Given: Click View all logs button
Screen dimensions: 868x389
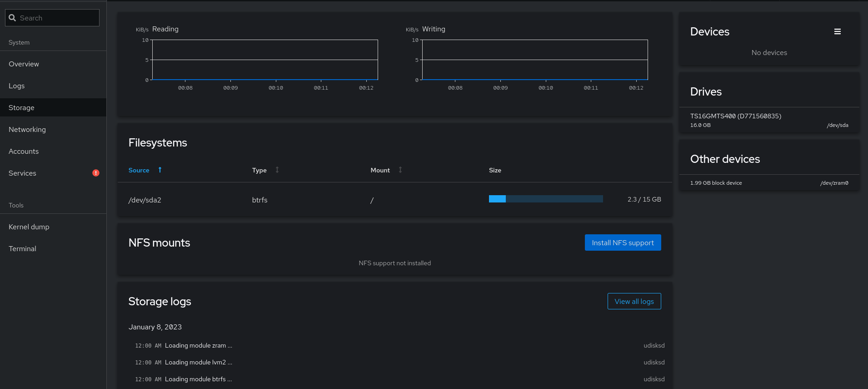Looking at the screenshot, I should [634, 301].
